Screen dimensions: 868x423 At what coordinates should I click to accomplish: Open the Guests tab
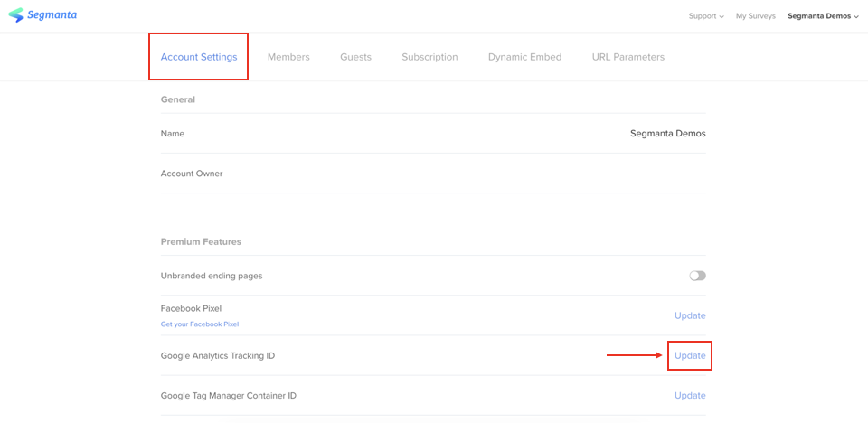[x=355, y=56]
